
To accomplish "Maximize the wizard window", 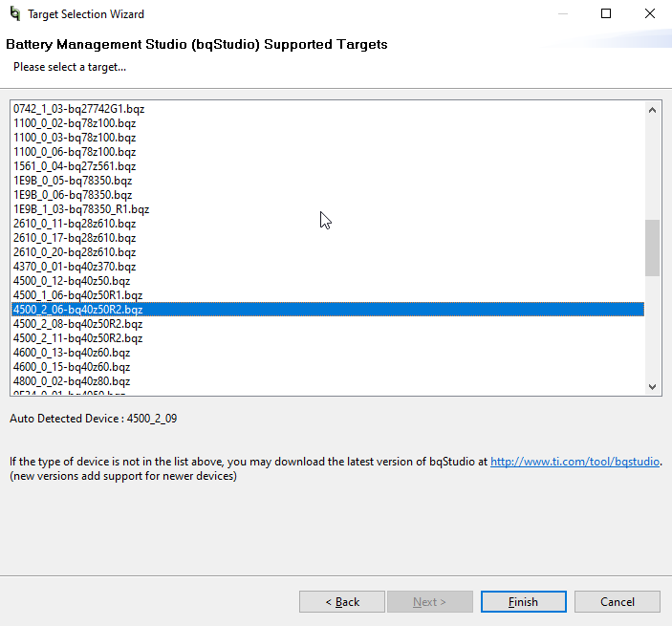I will click(x=606, y=13).
